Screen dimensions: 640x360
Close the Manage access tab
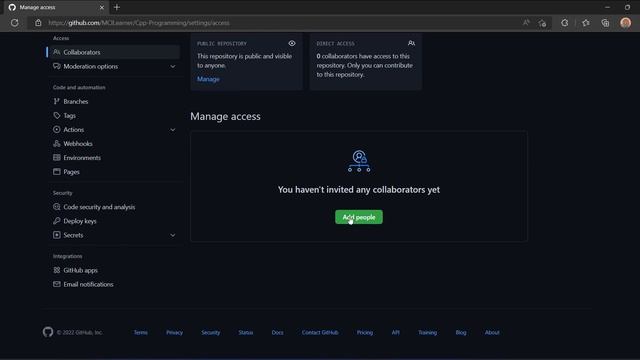coord(102,7)
